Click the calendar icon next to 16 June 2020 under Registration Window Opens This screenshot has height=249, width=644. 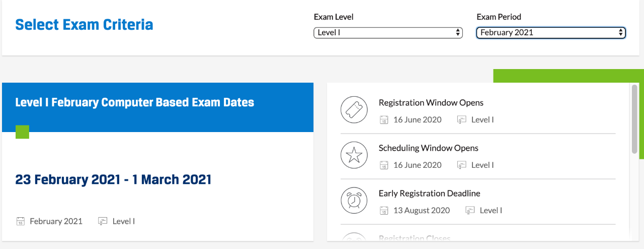coord(384,120)
